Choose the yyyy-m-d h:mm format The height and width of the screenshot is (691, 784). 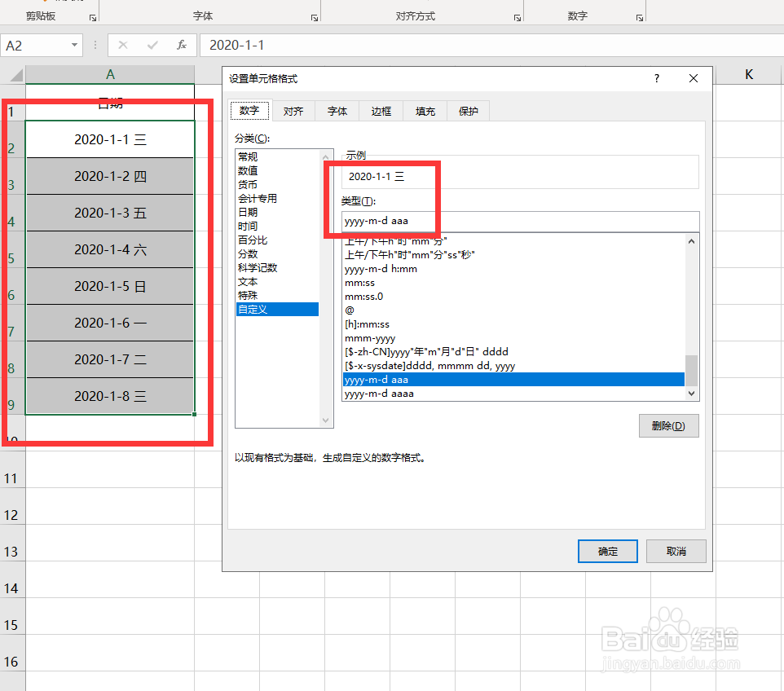click(x=513, y=269)
